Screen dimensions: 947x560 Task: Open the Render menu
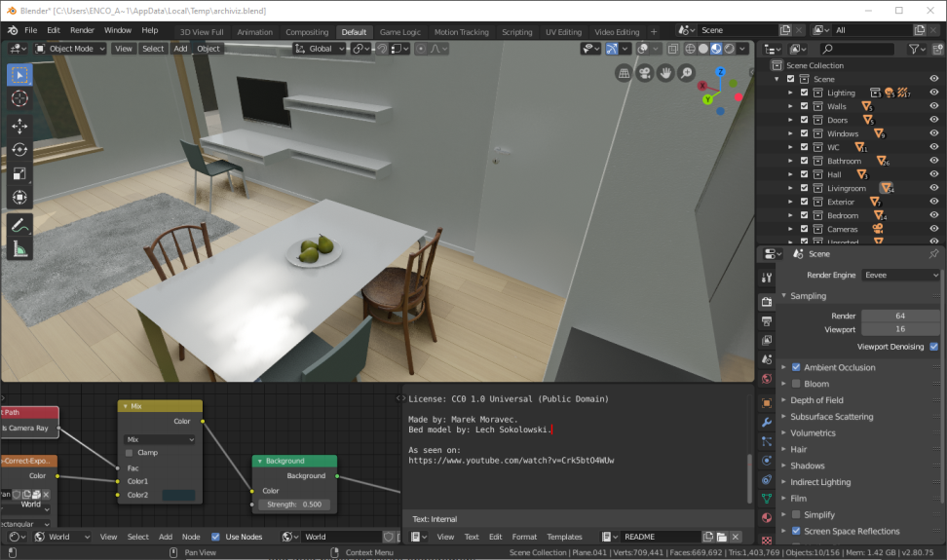pyautogui.click(x=82, y=31)
